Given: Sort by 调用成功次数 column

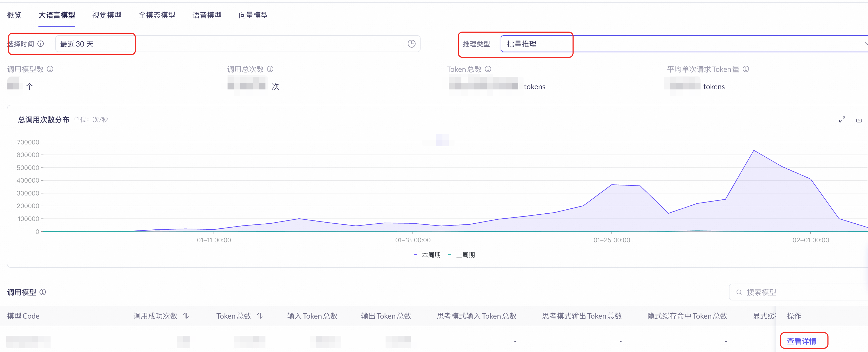Looking at the screenshot, I should click(x=186, y=316).
